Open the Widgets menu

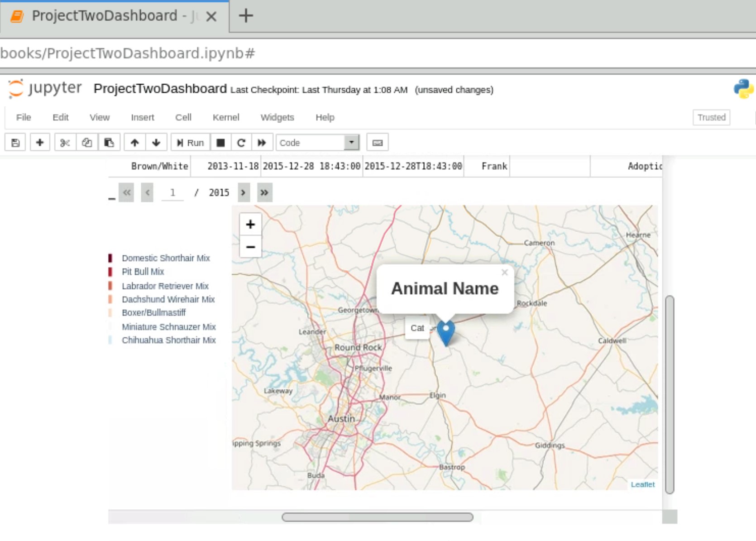pos(277,117)
